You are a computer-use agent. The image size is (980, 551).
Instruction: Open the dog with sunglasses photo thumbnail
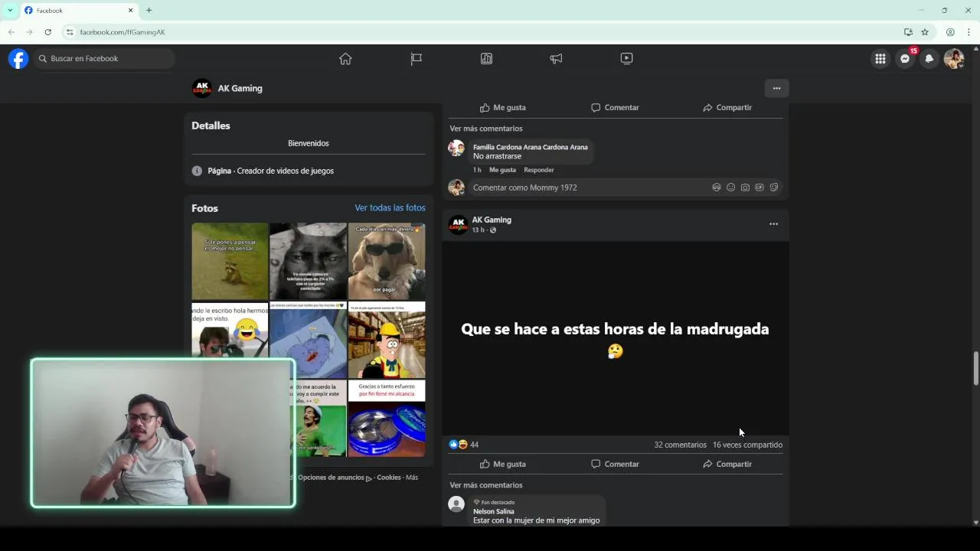[x=387, y=261]
